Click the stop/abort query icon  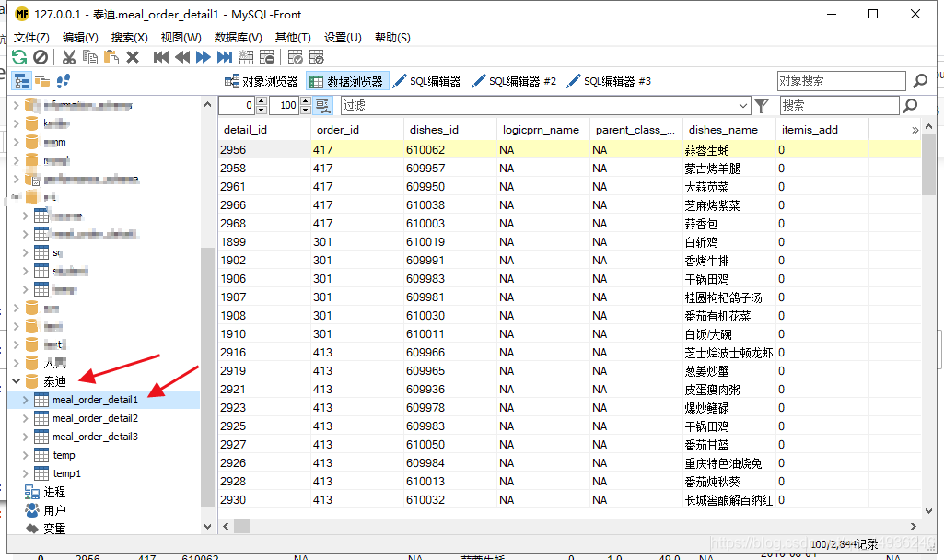[41, 56]
